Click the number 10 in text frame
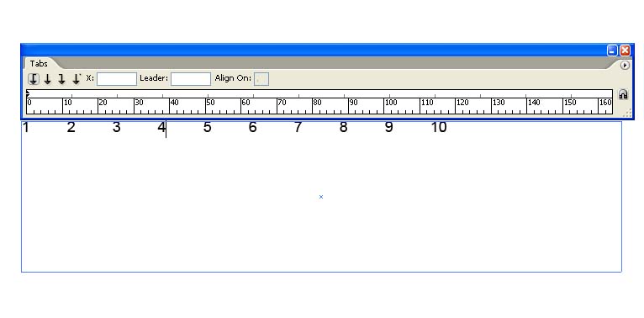Screen dimensions: 644x318 point(439,127)
